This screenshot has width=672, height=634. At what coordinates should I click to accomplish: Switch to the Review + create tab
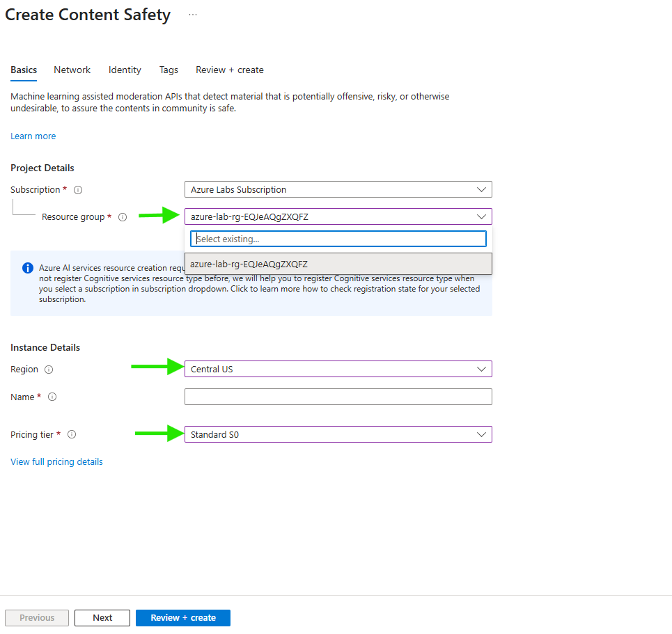point(229,70)
